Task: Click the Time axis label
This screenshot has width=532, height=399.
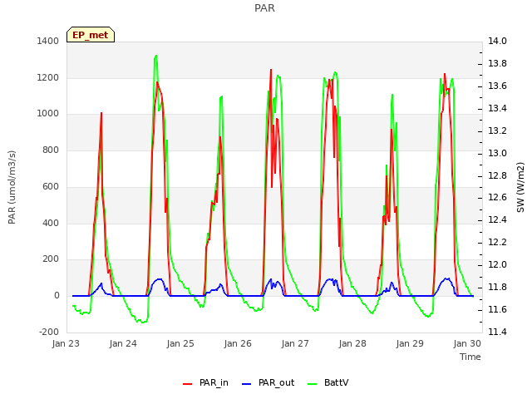Action: tap(470, 357)
